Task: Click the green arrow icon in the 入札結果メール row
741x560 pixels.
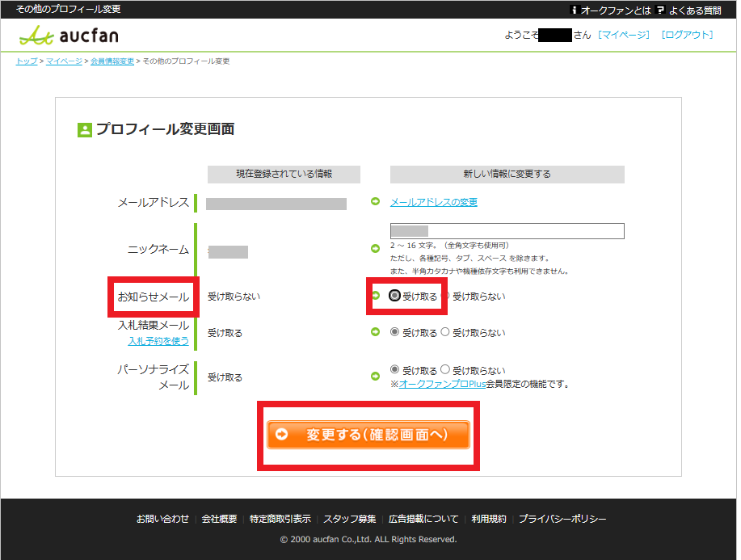Action: point(375,332)
